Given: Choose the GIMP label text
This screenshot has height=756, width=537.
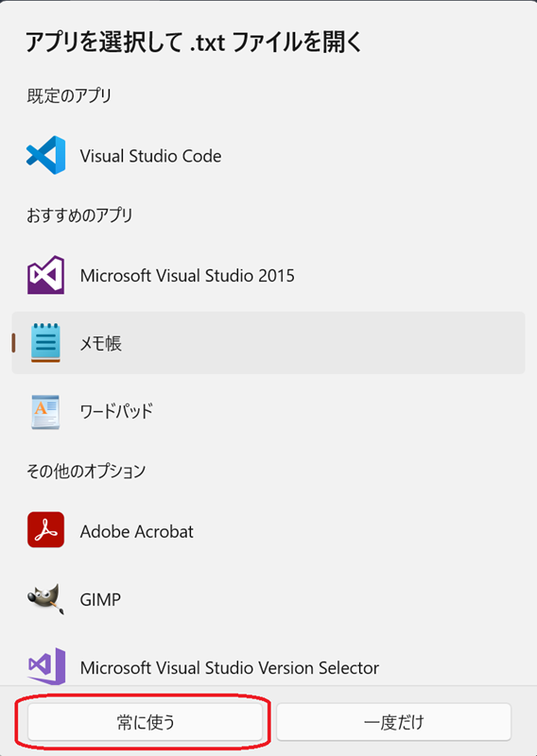Looking at the screenshot, I should pyautogui.click(x=100, y=599).
